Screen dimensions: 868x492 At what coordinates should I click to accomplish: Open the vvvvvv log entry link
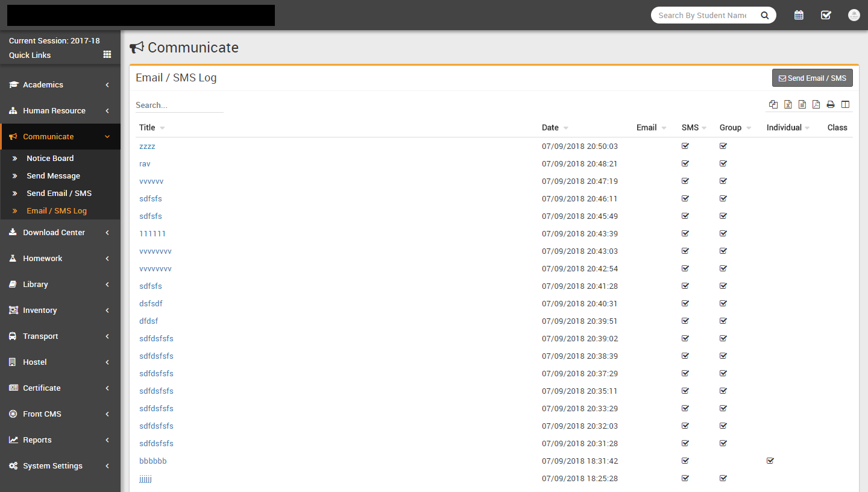151,181
